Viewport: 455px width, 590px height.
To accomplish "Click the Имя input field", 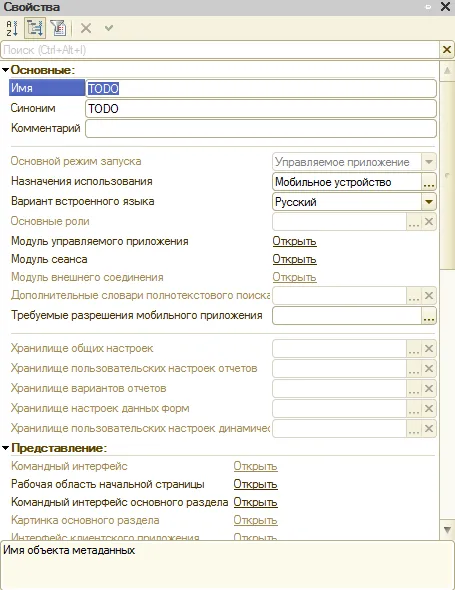I will point(261,88).
